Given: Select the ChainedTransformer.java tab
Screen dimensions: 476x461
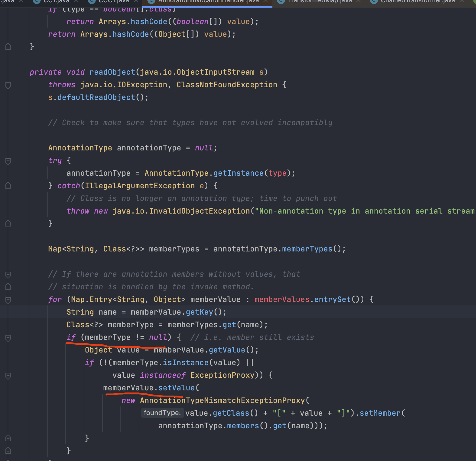Looking at the screenshot, I should (418, 1).
